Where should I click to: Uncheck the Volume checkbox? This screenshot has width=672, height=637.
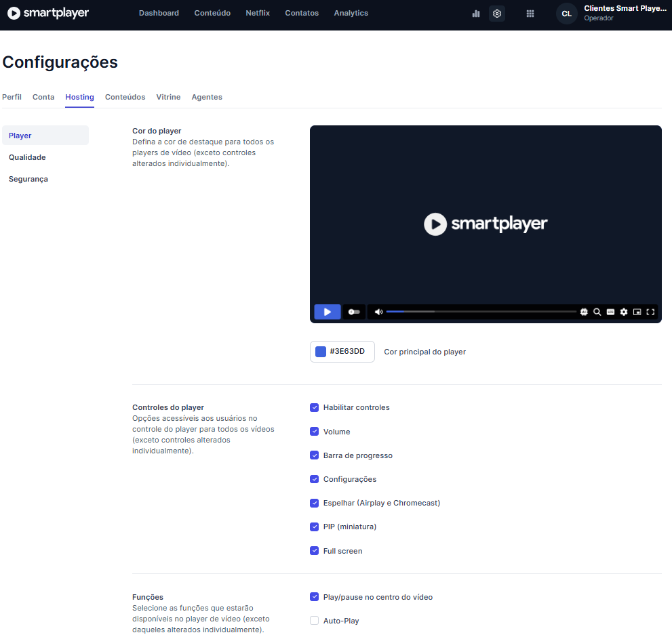(314, 432)
